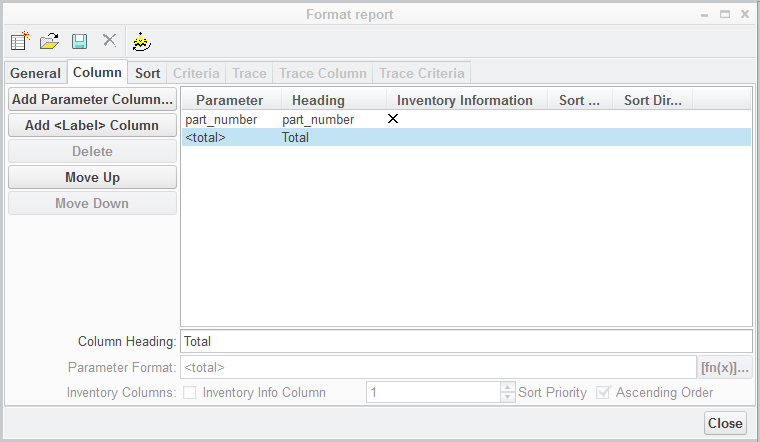Open the Trace Criteria tab
The width and height of the screenshot is (760, 442).
422,73
